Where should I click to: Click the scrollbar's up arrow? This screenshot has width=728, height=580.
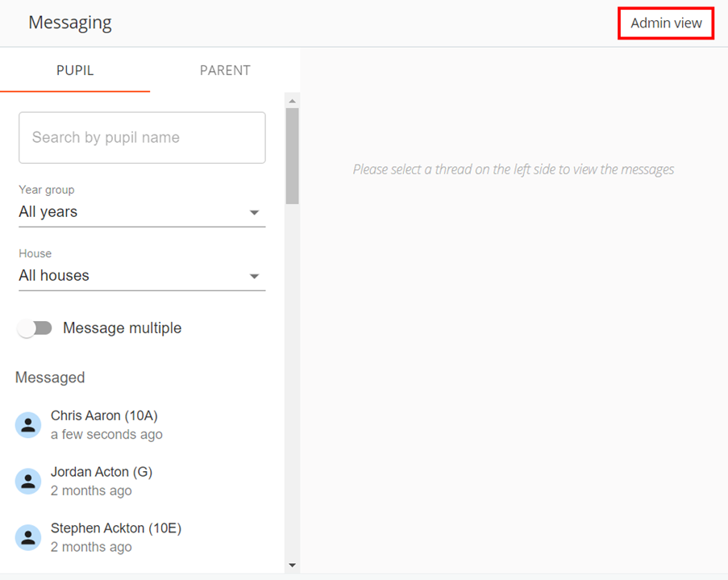[x=291, y=99]
